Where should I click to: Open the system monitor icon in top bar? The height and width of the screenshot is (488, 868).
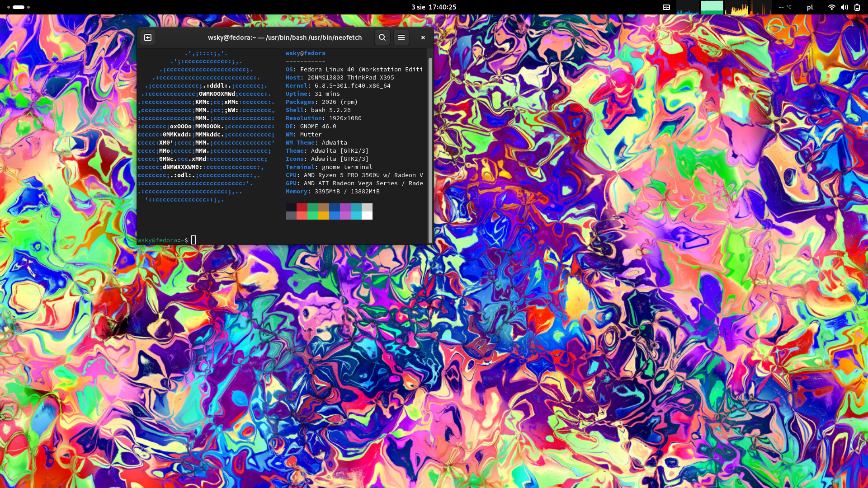pos(666,7)
